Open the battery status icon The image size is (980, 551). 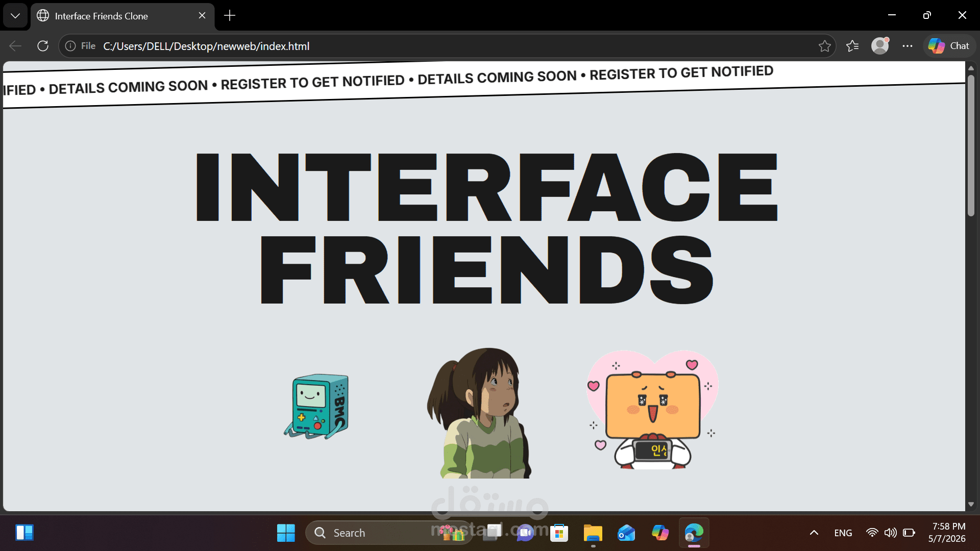coord(909,533)
